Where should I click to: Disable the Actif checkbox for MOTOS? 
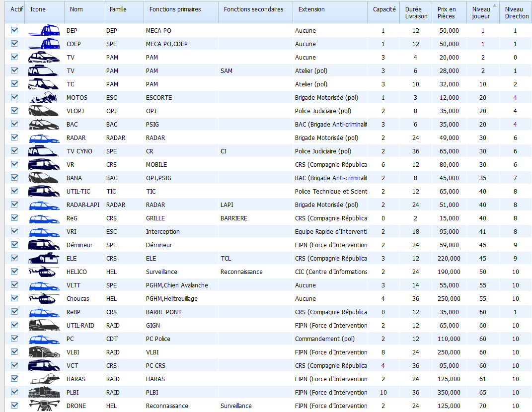click(x=14, y=97)
